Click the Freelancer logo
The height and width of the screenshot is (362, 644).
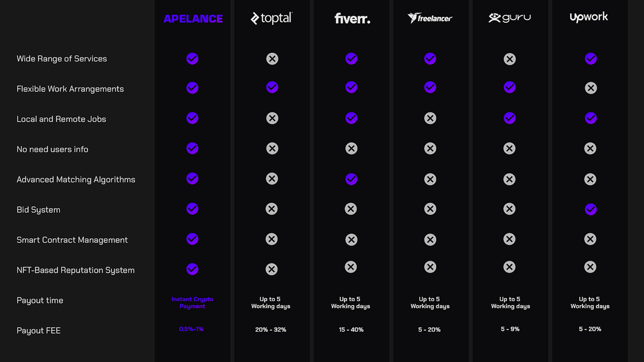pyautogui.click(x=430, y=18)
